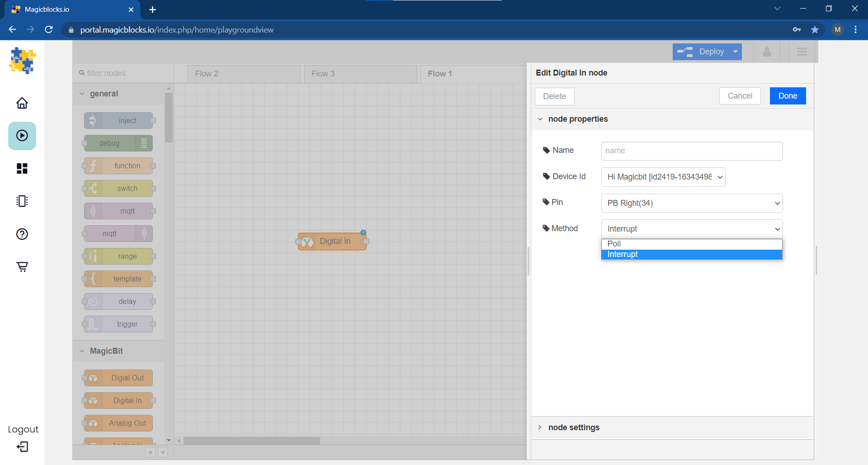Open the Pin dropdown showing PB Right(34)

(x=691, y=203)
